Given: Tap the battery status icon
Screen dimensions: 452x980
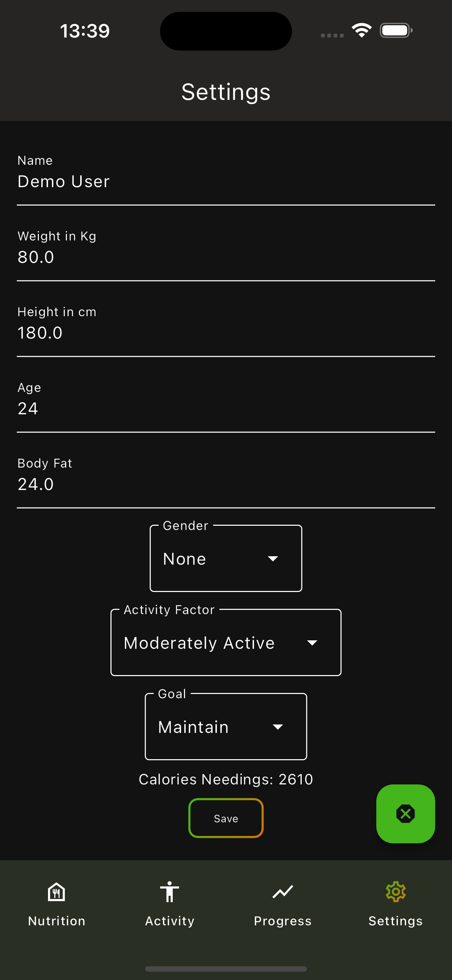Looking at the screenshot, I should pos(396,30).
